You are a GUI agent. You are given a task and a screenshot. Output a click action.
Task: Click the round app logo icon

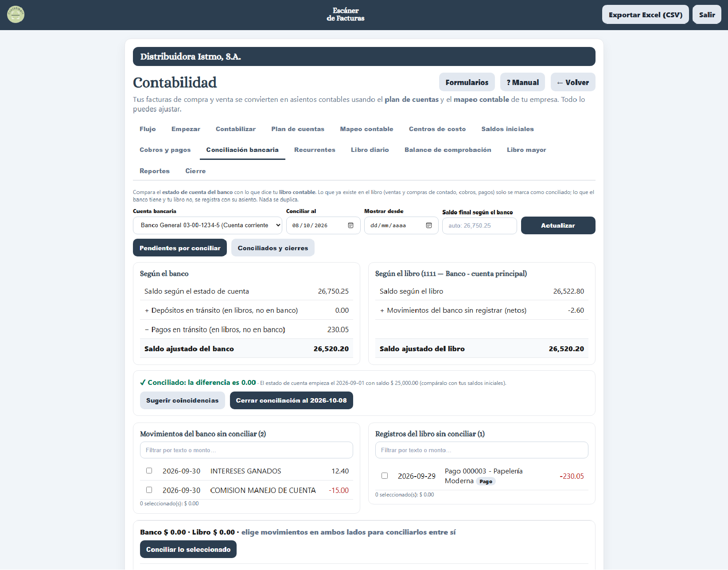16,15
